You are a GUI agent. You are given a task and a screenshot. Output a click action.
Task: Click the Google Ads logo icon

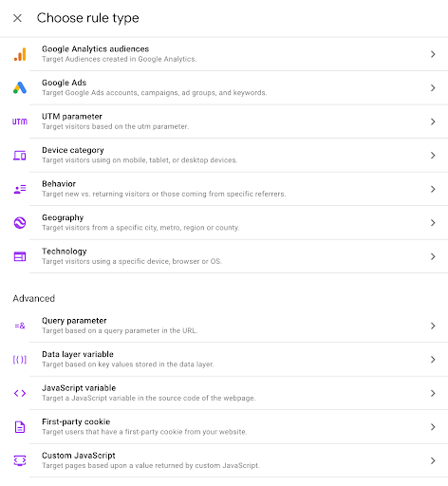point(20,88)
